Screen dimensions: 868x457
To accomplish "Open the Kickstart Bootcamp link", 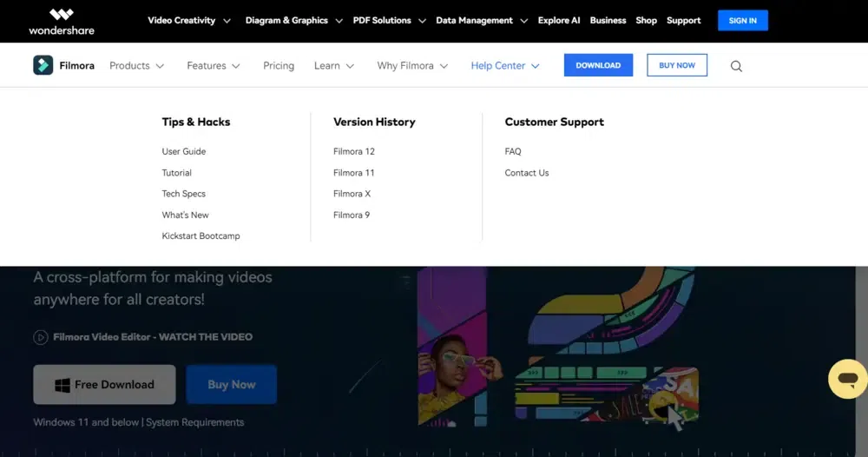I will [201, 236].
